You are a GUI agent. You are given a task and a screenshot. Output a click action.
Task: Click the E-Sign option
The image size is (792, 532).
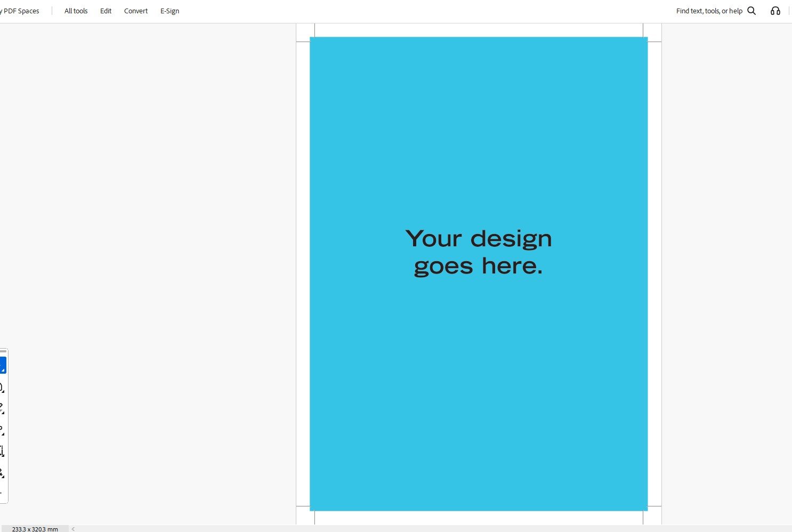click(x=169, y=11)
